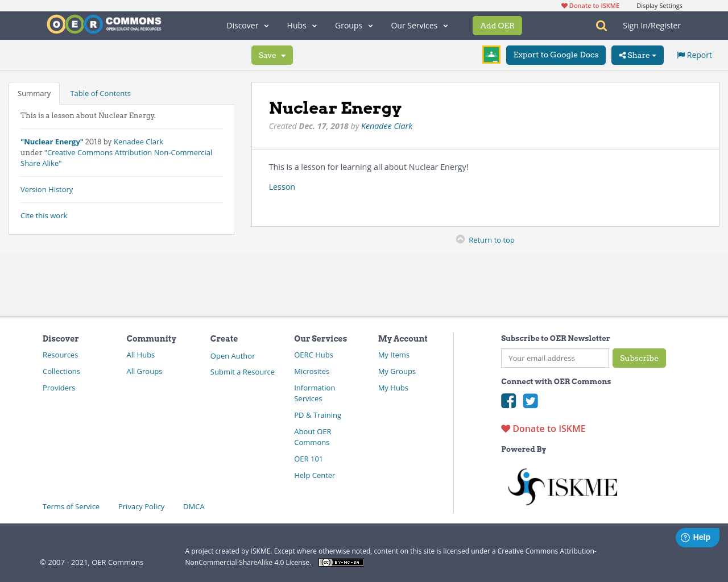
Task: Click the OER Commons logo
Action: tap(104, 24)
